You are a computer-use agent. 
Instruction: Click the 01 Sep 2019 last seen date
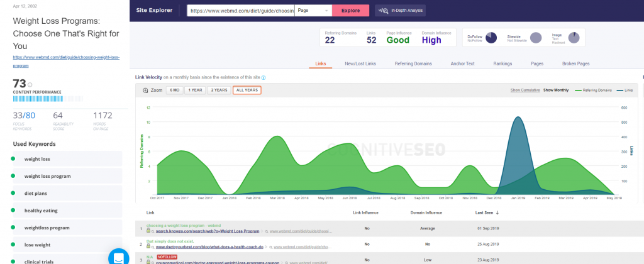487,228
